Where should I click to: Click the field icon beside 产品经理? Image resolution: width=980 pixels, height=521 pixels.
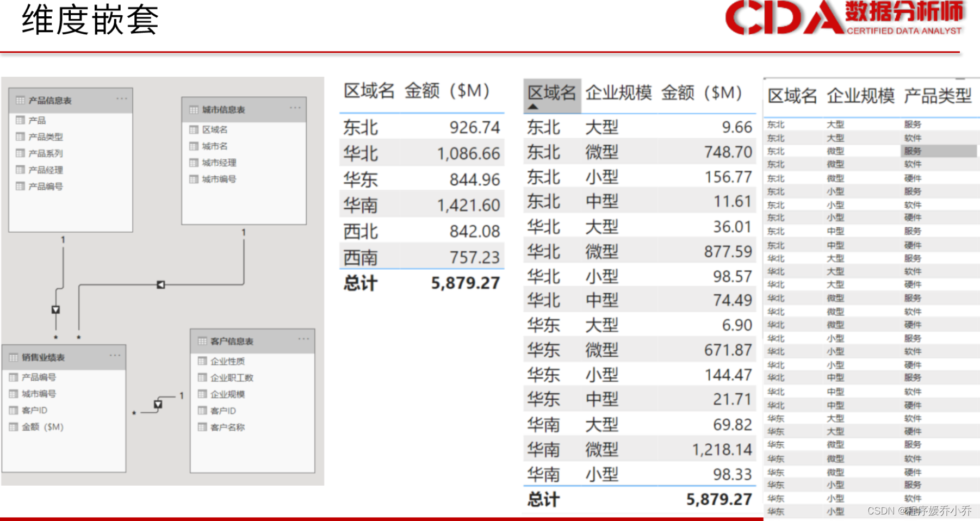[20, 170]
